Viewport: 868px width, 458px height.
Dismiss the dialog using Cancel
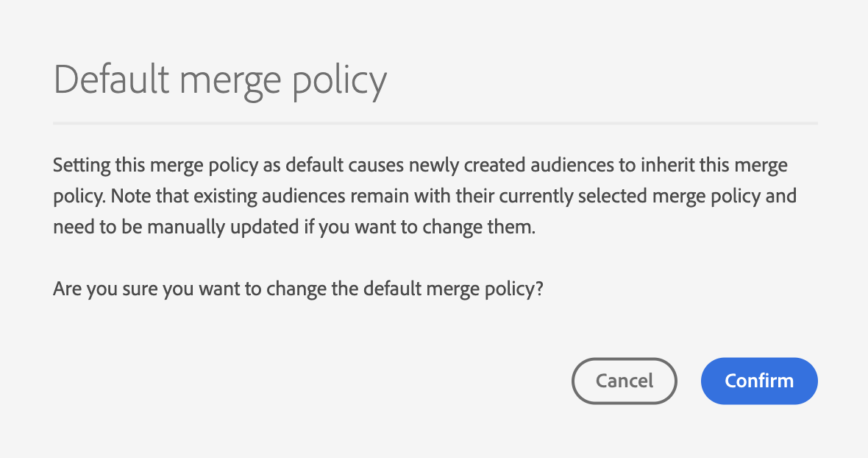[x=624, y=381]
